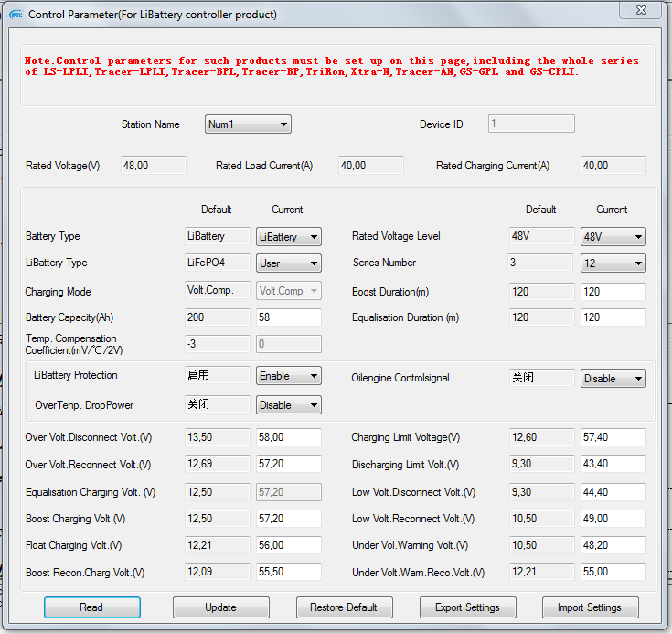
Task: Select the Boost Duration current field
Action: [613, 291]
